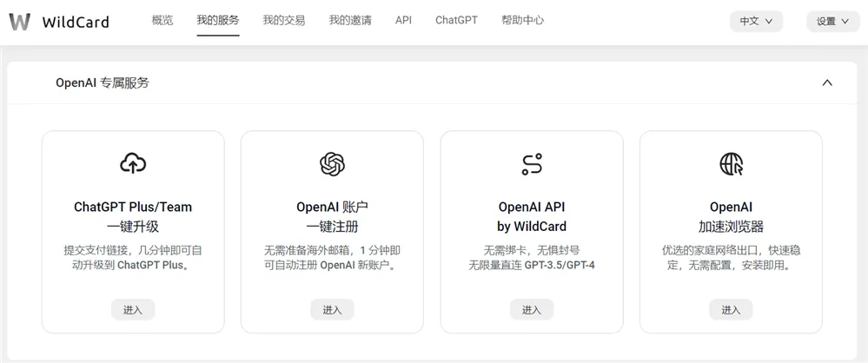Go to the 概览 tab

(x=162, y=20)
